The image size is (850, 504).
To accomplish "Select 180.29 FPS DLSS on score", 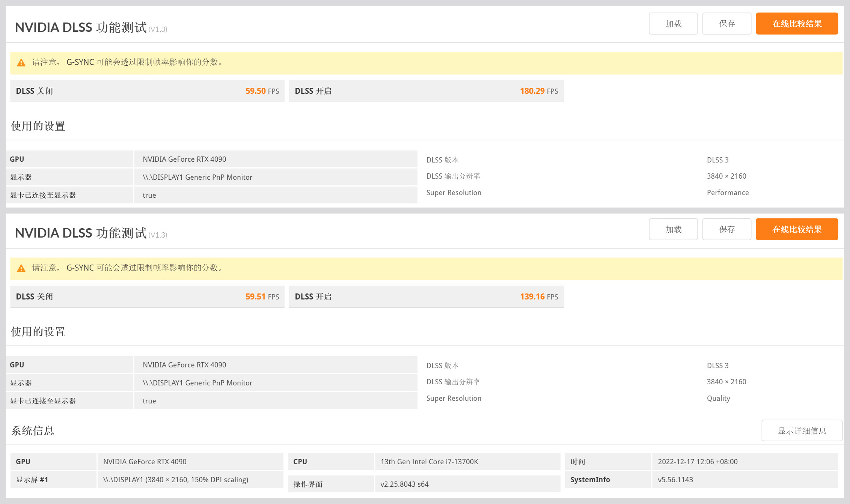I will (x=539, y=91).
